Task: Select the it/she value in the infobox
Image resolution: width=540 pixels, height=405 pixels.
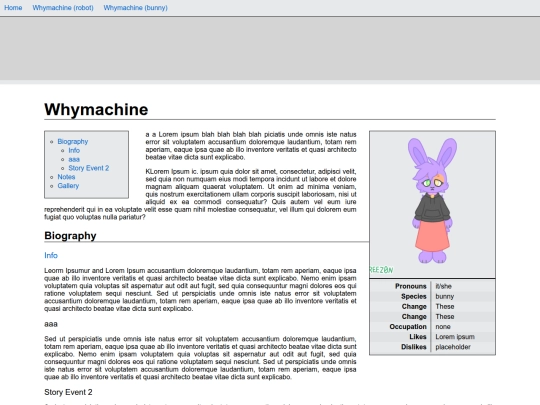Action: click(x=444, y=286)
